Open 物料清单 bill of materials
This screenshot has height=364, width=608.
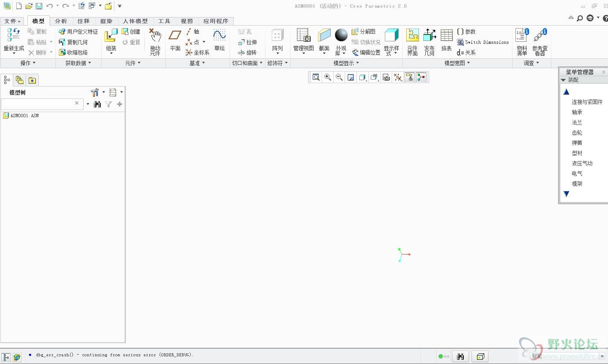522,42
